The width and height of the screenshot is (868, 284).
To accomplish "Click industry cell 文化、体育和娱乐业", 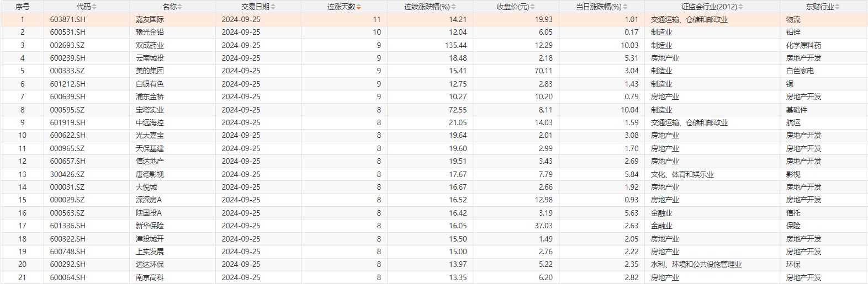I will point(682,174).
